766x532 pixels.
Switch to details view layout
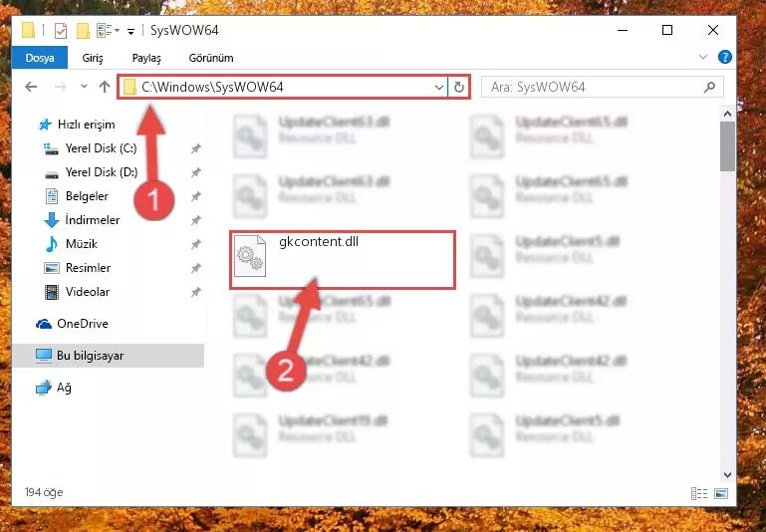coord(699,493)
